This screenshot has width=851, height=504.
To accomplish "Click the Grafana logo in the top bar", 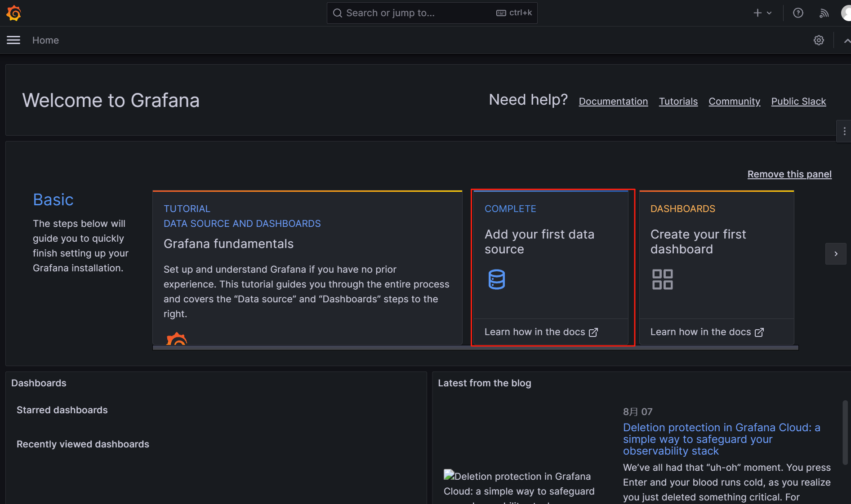I will point(14,13).
